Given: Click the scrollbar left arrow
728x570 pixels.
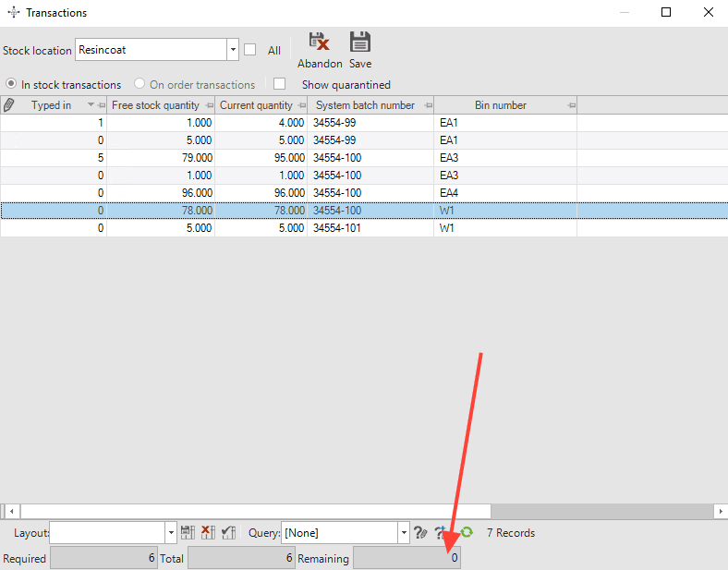Looking at the screenshot, I should pos(12,511).
